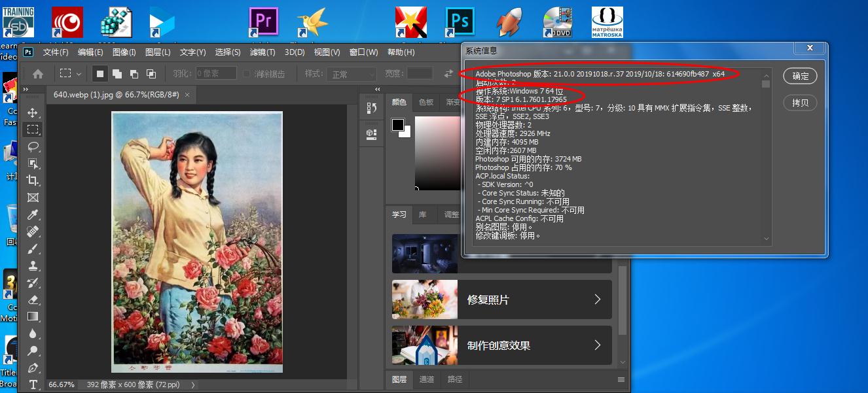Image resolution: width=868 pixels, height=393 pixels.
Task: Open the 滤镜(T) menu
Action: 262,52
